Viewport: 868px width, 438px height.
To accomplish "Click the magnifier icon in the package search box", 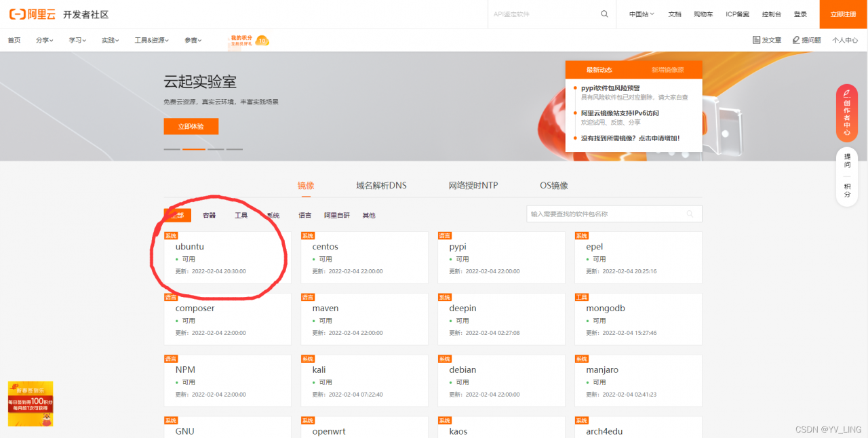I will [690, 214].
